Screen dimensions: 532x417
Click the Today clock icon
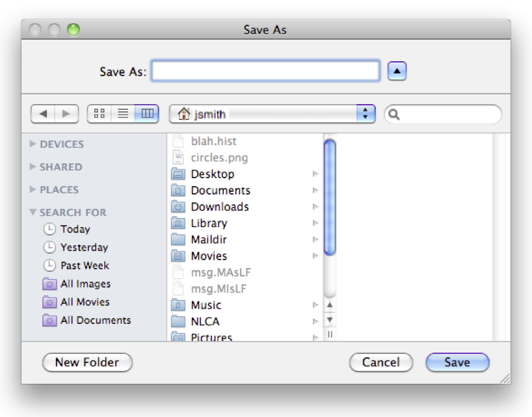click(x=49, y=229)
